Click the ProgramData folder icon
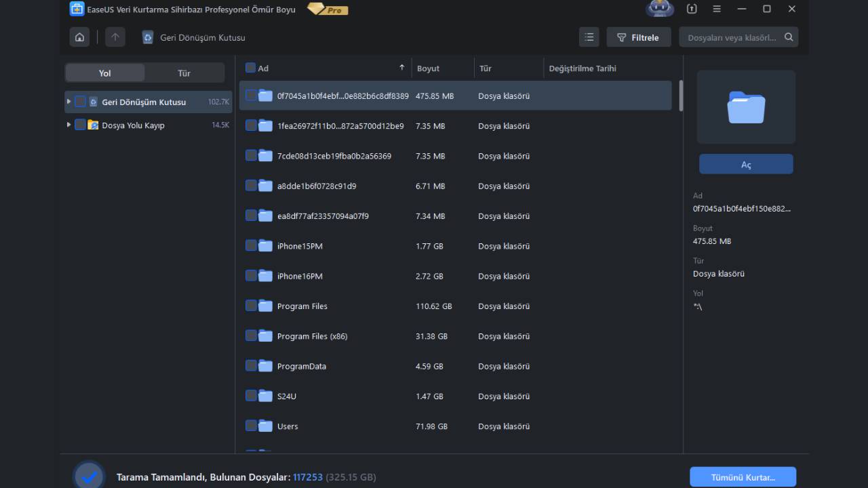This screenshot has width=868, height=488. point(265,366)
